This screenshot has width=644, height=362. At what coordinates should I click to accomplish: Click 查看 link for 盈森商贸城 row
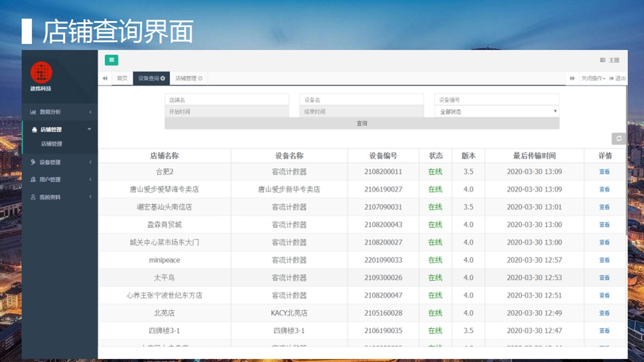(604, 225)
